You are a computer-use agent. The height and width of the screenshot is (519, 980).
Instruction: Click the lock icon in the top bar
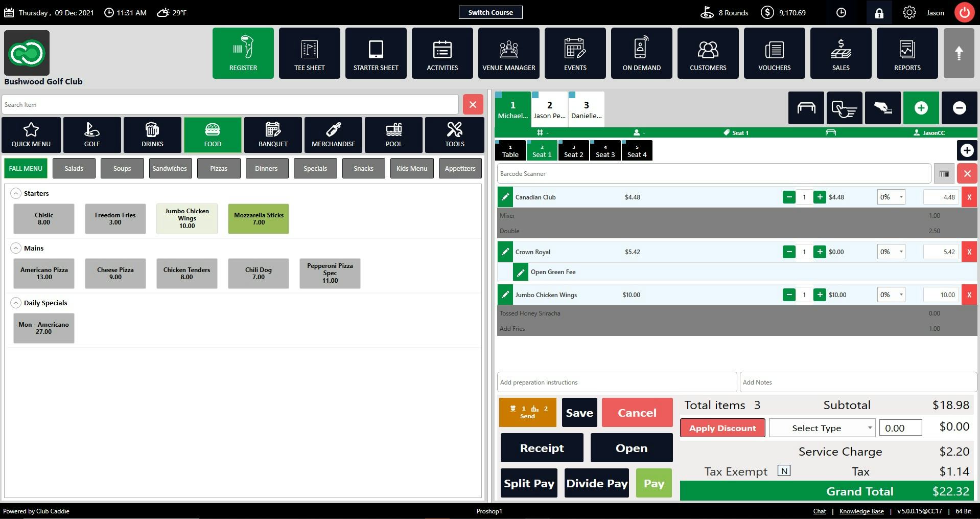pos(878,12)
